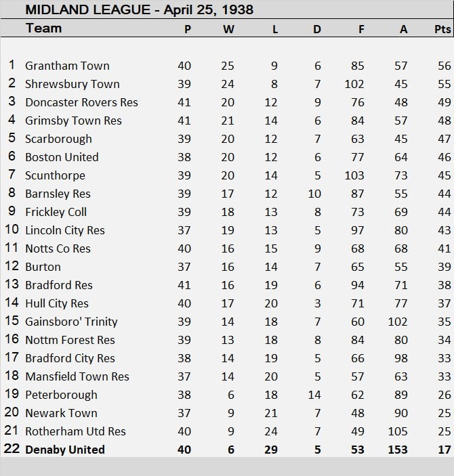Screen dimensions: 454x476
Task: Select the Scunthorpe team name
Action: pyautogui.click(x=55, y=175)
